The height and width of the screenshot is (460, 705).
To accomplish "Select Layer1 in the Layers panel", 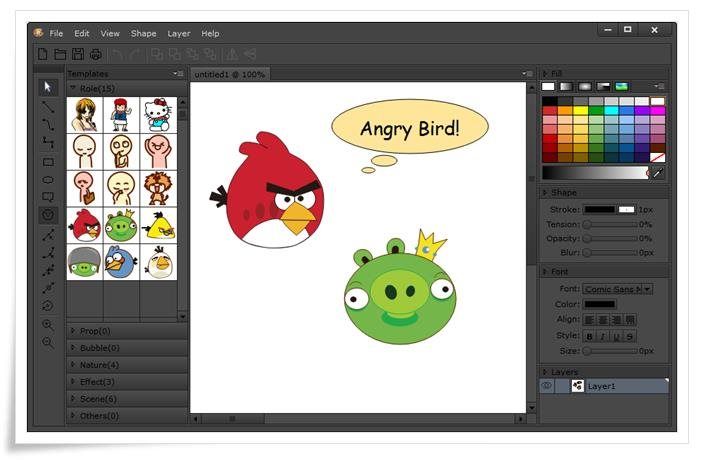I will (x=604, y=386).
